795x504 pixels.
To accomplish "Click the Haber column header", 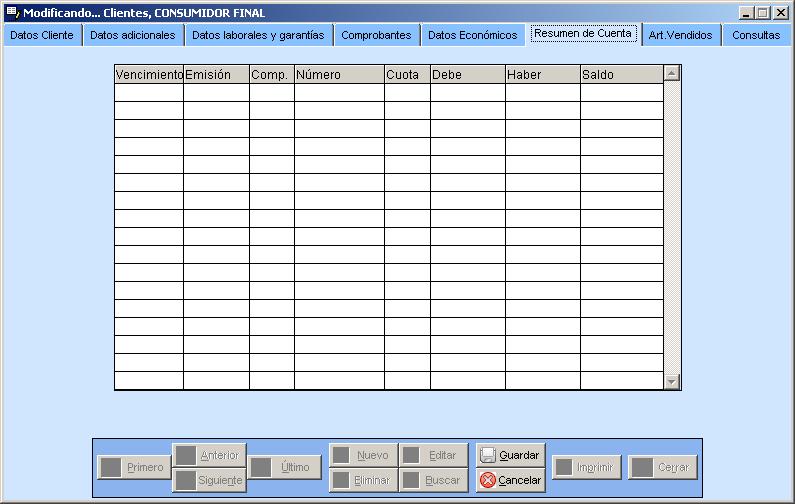I will (542, 75).
